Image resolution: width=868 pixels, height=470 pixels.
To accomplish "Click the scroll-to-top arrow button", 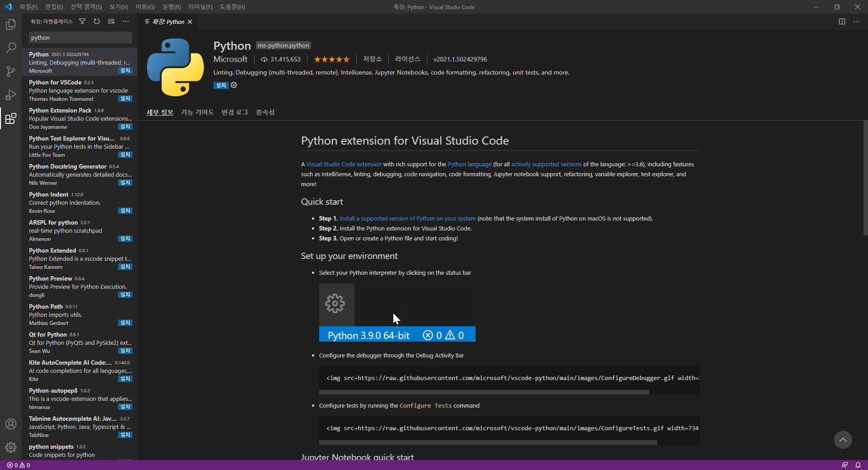I will [x=843, y=440].
